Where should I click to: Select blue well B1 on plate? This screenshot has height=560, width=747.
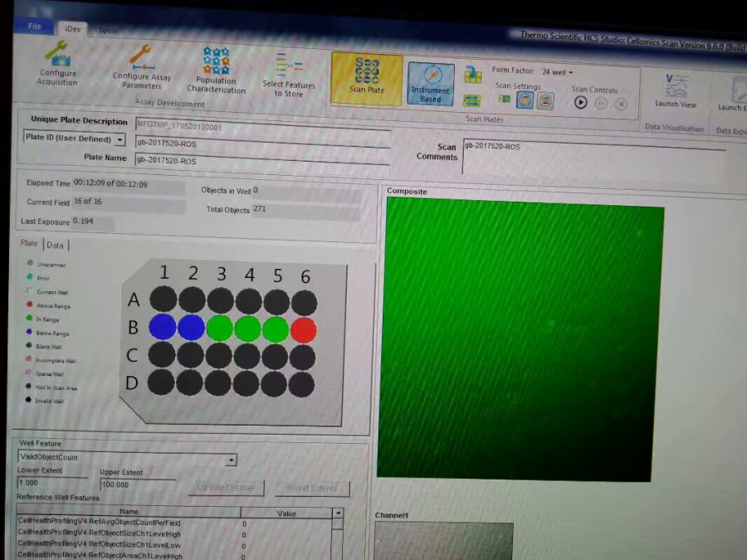[x=163, y=327]
